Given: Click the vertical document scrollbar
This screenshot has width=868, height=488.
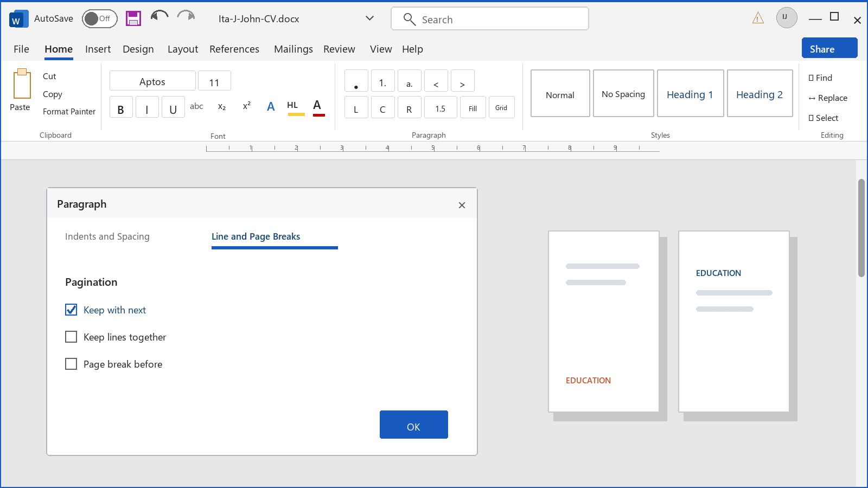Looking at the screenshot, I should [861, 228].
